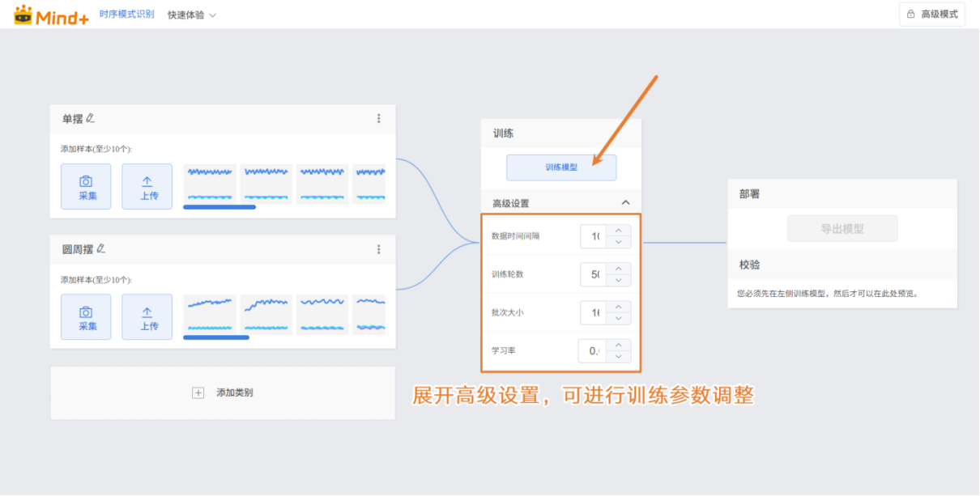980x496 pixels.
Task: Click the 单摆 samples horizontal scrollbar
Action: [219, 207]
